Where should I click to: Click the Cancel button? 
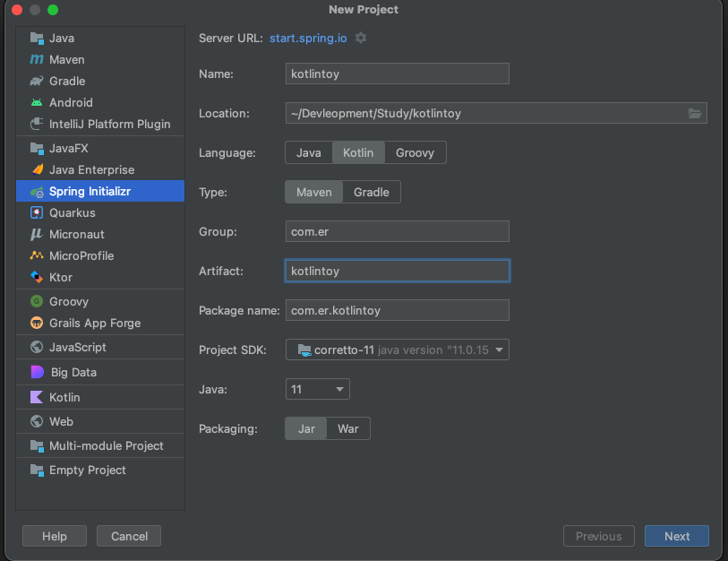[x=129, y=536]
